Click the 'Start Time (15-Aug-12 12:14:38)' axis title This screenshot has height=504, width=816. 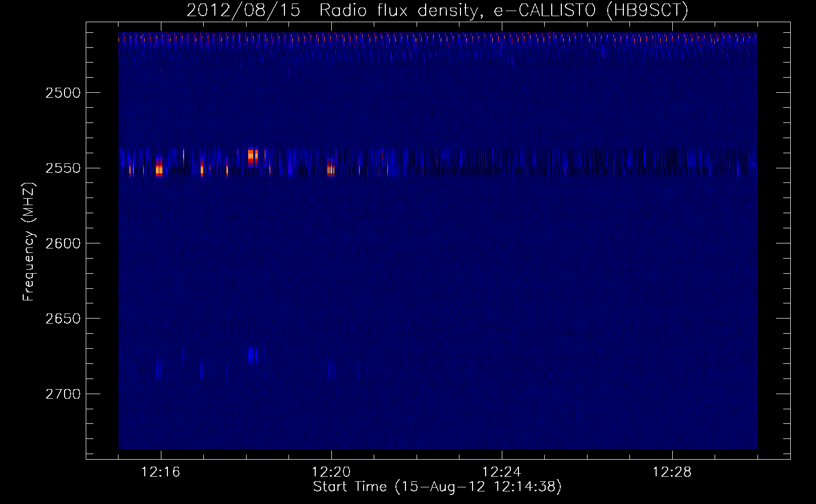437,487
